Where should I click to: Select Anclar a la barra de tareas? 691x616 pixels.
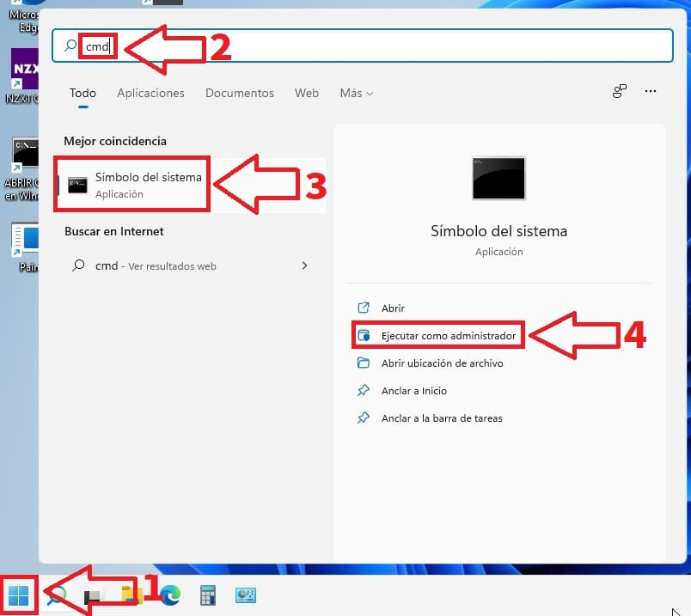[x=441, y=418]
